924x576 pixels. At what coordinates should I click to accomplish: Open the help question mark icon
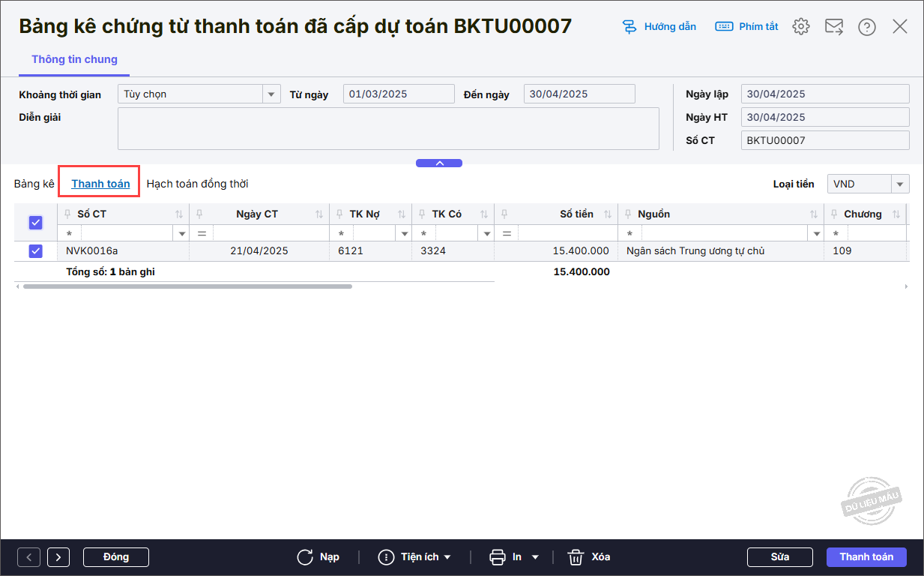867,27
